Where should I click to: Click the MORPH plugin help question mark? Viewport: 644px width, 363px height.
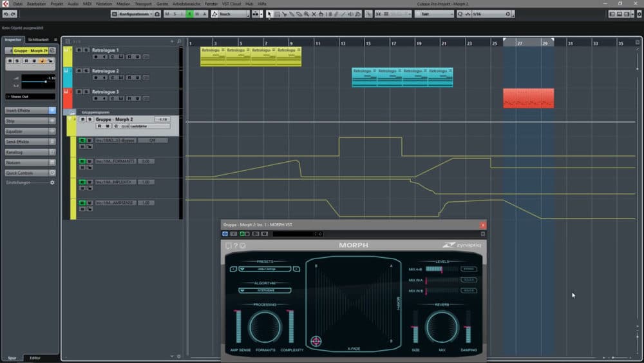pyautogui.click(x=236, y=246)
